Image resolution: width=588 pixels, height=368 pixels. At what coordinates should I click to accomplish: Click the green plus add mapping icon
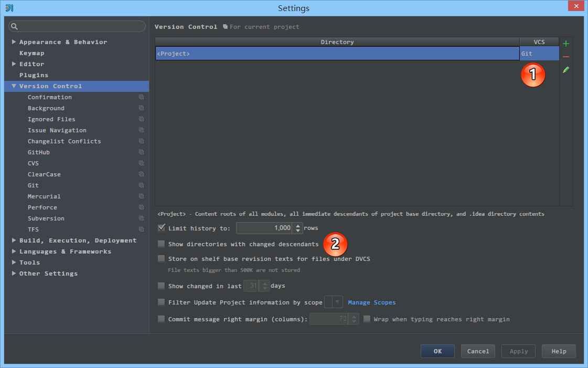(x=566, y=44)
